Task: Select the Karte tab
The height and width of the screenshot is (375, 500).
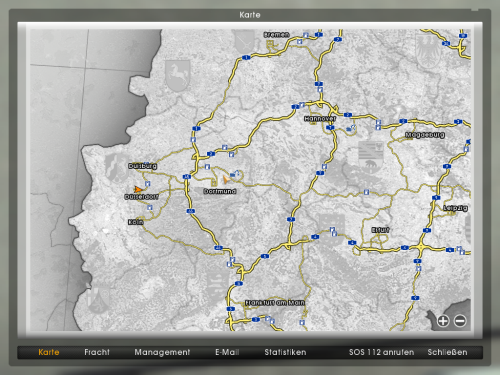Action: point(49,352)
